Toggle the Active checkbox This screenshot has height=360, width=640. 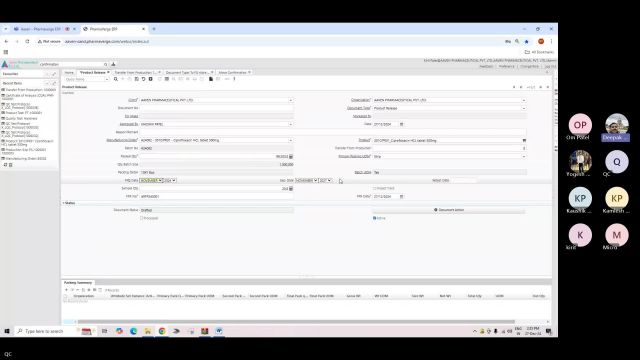375,218
